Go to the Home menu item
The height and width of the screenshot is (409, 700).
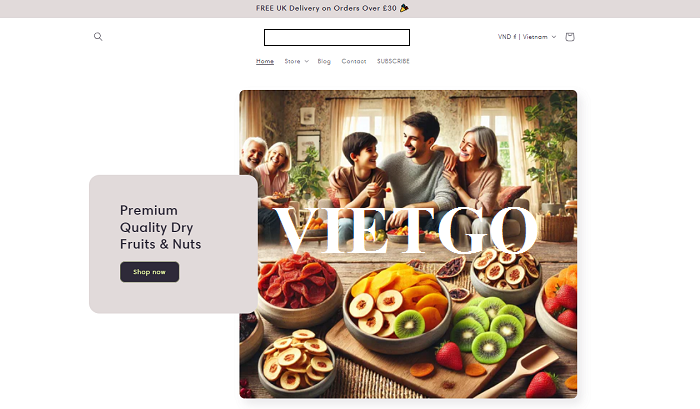(x=265, y=61)
